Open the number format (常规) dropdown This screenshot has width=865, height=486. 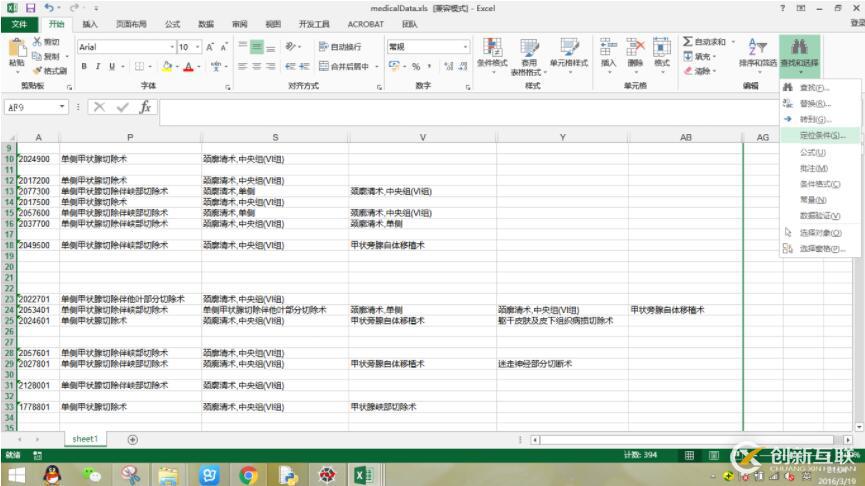tap(466, 47)
